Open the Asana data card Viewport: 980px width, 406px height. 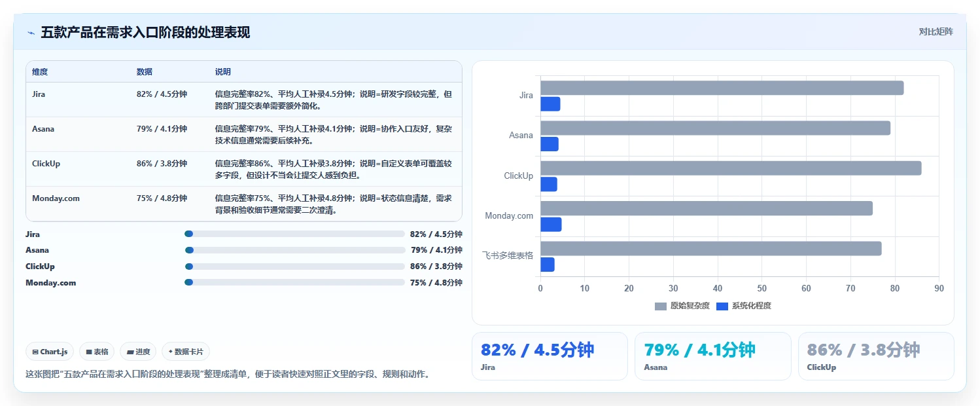[712, 356]
